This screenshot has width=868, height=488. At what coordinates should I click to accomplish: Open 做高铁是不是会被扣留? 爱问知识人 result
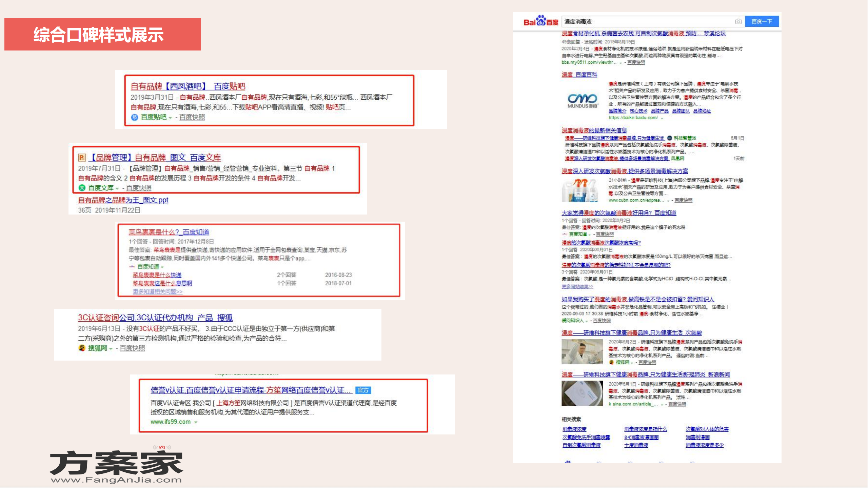638,299
